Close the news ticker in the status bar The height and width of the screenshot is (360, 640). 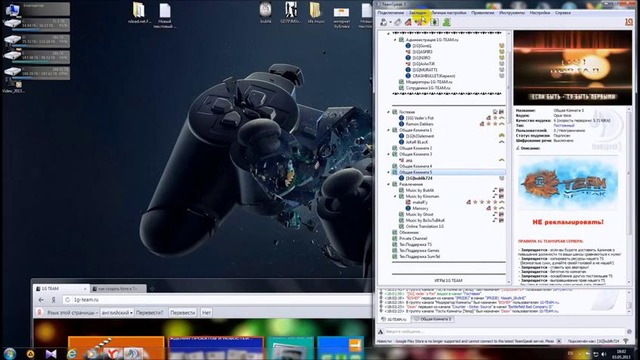559,341
